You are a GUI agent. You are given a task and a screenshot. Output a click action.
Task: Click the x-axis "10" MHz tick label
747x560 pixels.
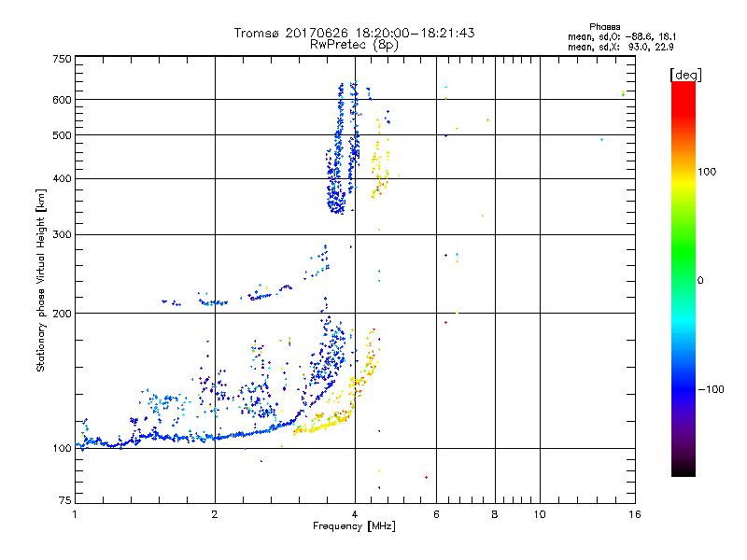(x=540, y=514)
